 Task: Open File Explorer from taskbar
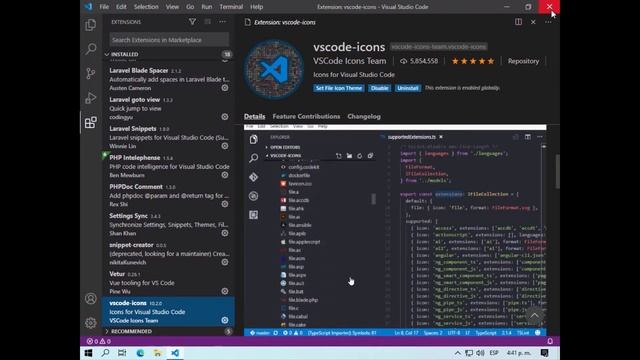158,353
